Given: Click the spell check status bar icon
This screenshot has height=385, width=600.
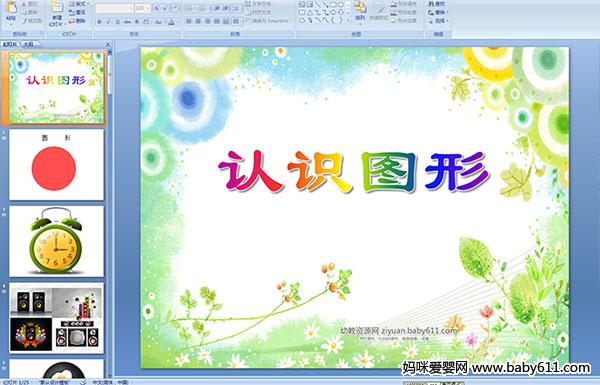Looking at the screenshot, I should [x=83, y=382].
